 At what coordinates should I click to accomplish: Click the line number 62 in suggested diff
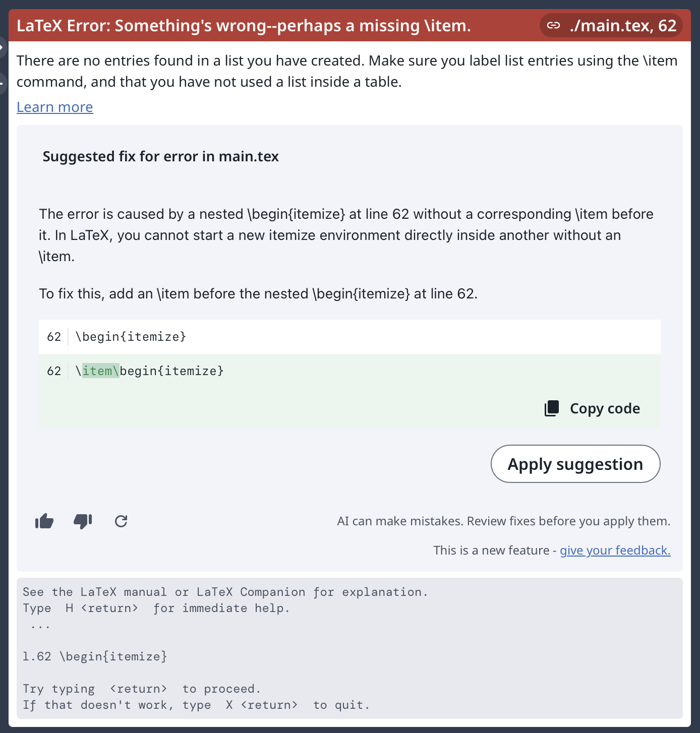(54, 371)
